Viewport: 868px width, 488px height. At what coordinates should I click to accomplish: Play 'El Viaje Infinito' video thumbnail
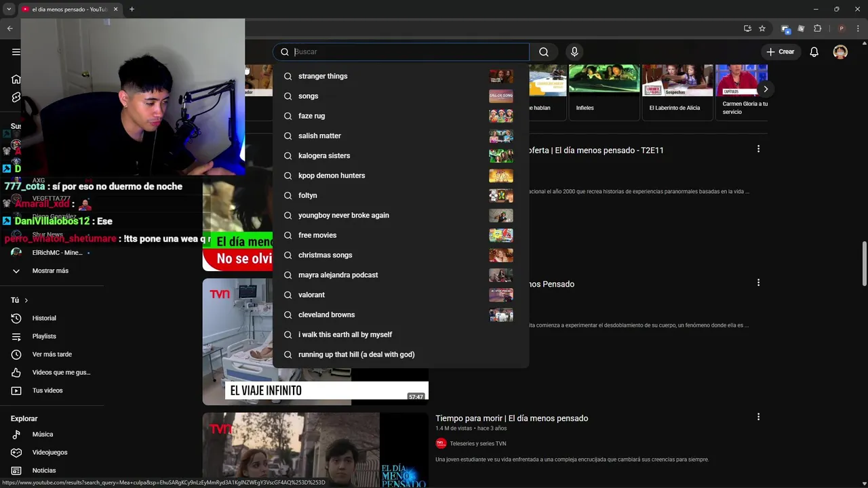point(315,342)
